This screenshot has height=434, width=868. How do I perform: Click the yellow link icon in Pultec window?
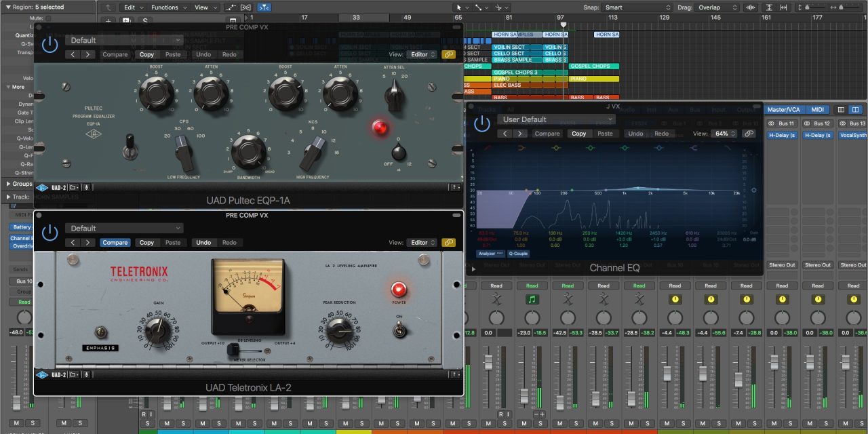click(x=448, y=54)
